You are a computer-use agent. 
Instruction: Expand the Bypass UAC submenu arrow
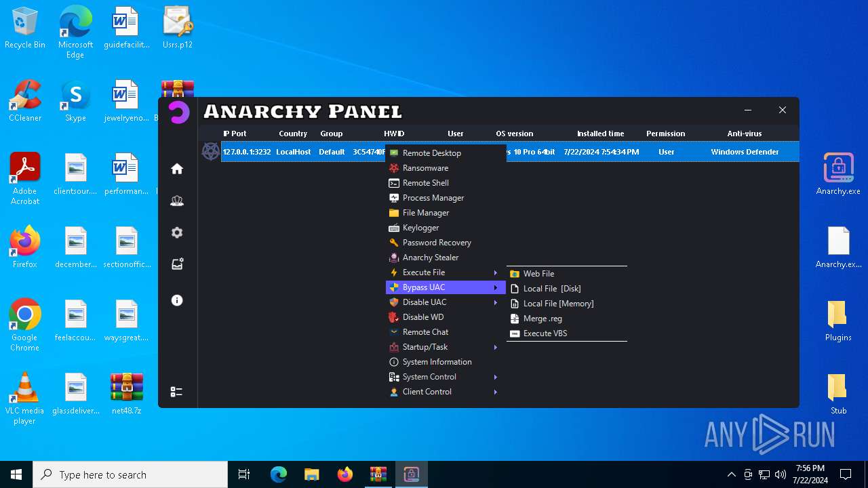click(496, 287)
